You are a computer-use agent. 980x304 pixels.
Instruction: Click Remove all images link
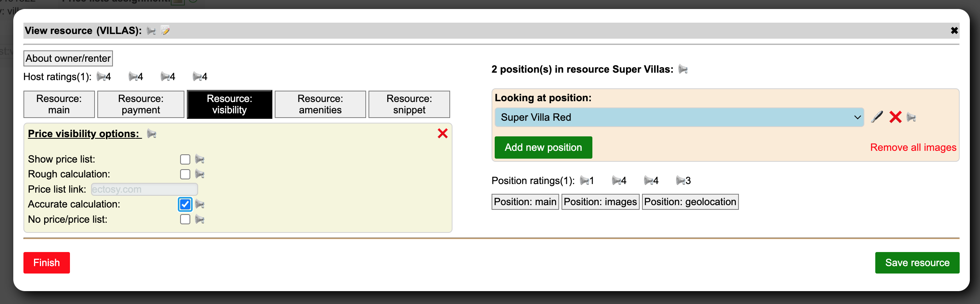pyautogui.click(x=913, y=148)
